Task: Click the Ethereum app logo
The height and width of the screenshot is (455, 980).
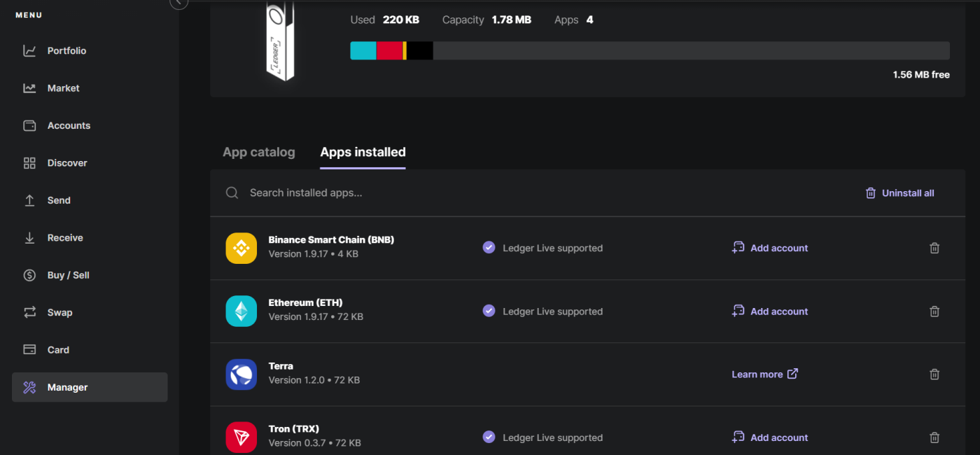Action: click(x=241, y=311)
